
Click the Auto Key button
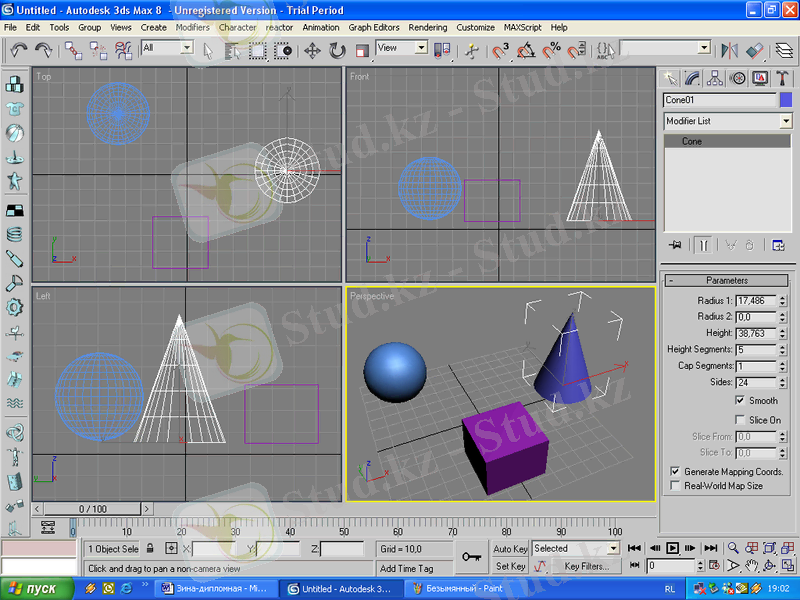(510, 549)
